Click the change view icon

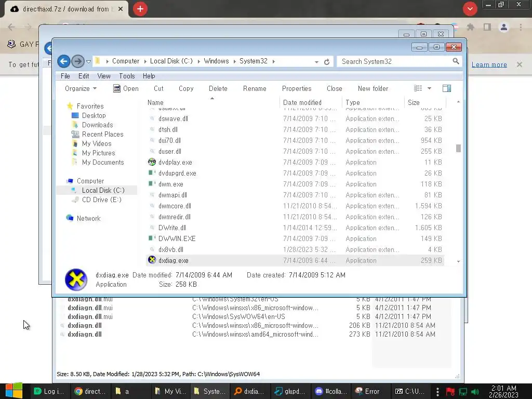(418, 88)
